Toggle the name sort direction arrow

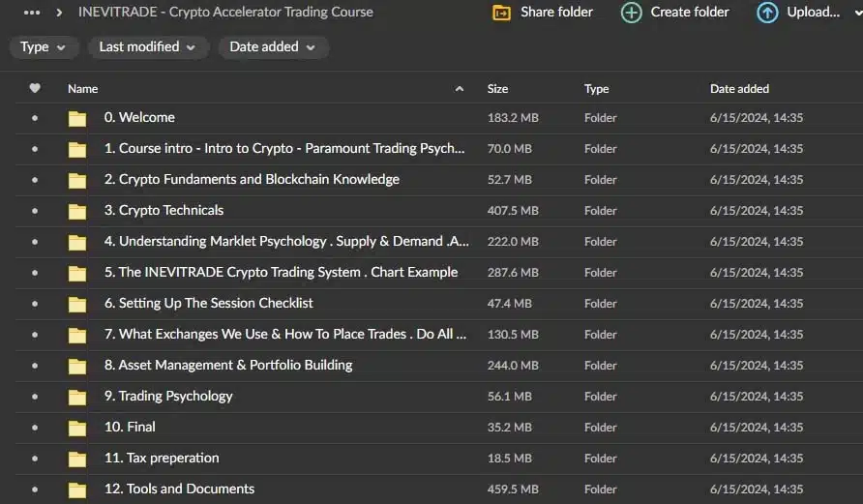coord(459,89)
